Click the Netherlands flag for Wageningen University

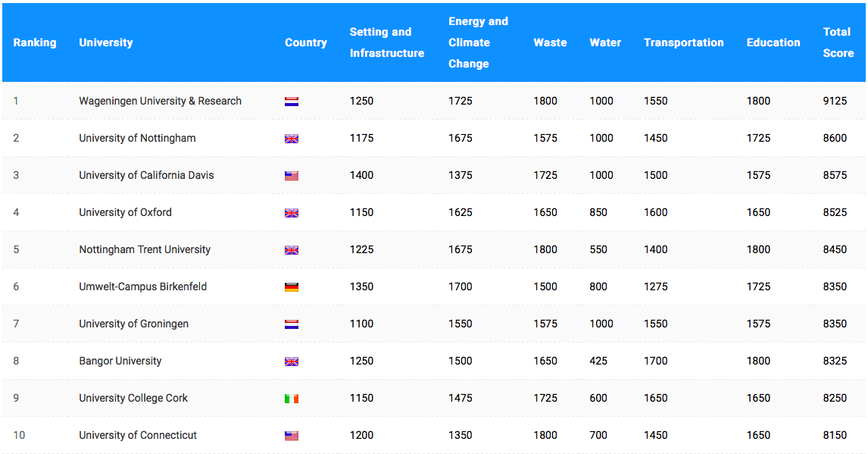click(x=291, y=102)
